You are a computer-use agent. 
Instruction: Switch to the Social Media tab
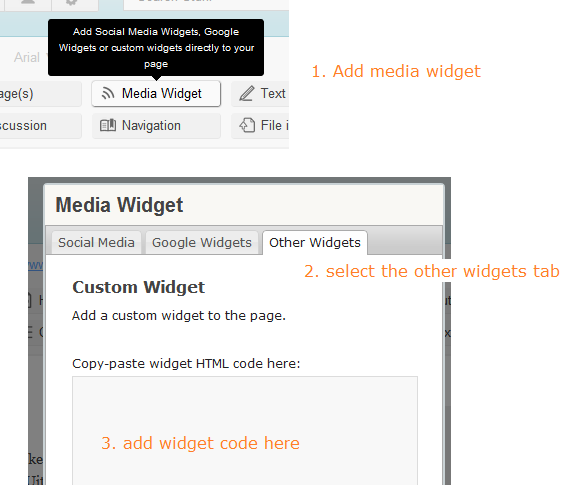click(x=96, y=243)
